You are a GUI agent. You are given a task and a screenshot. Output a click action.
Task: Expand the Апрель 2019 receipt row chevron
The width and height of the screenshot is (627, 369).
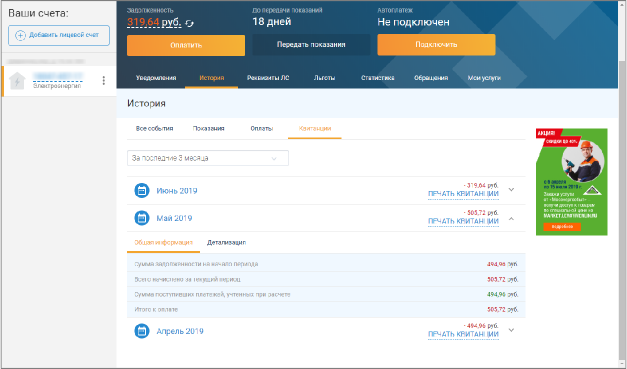[511, 330]
